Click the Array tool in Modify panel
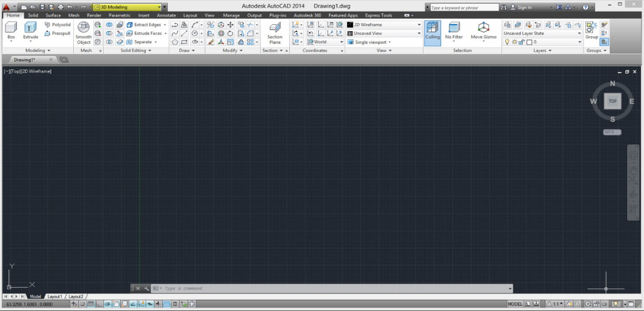Image resolution: width=644 pixels, height=311 pixels. point(250,42)
